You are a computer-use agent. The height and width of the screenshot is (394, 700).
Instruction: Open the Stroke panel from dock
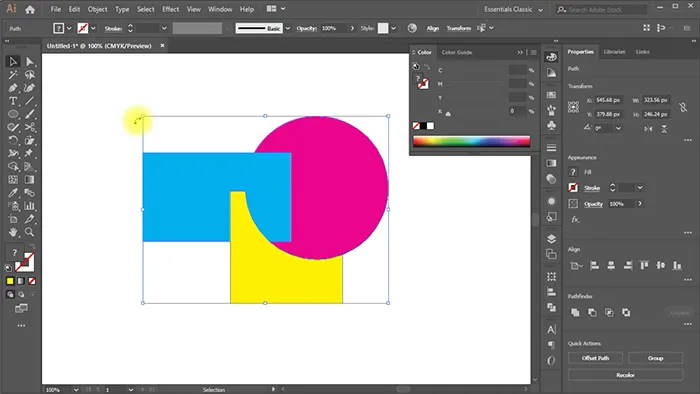[551, 147]
